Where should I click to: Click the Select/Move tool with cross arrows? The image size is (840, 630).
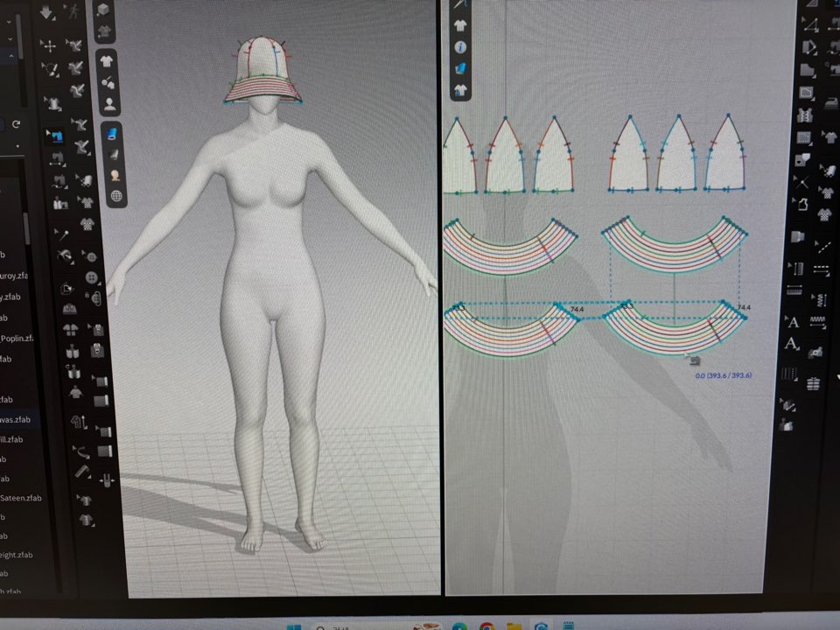tap(50, 45)
